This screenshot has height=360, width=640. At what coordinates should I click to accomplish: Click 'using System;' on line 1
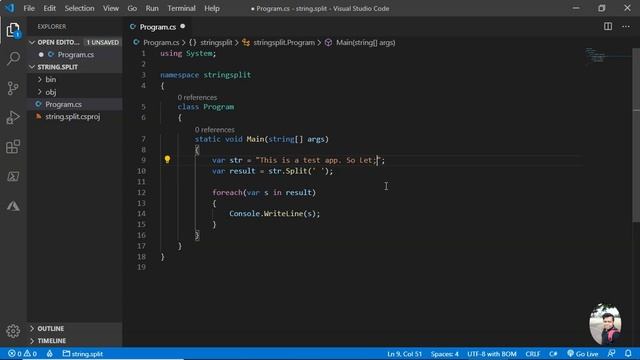(x=188, y=53)
